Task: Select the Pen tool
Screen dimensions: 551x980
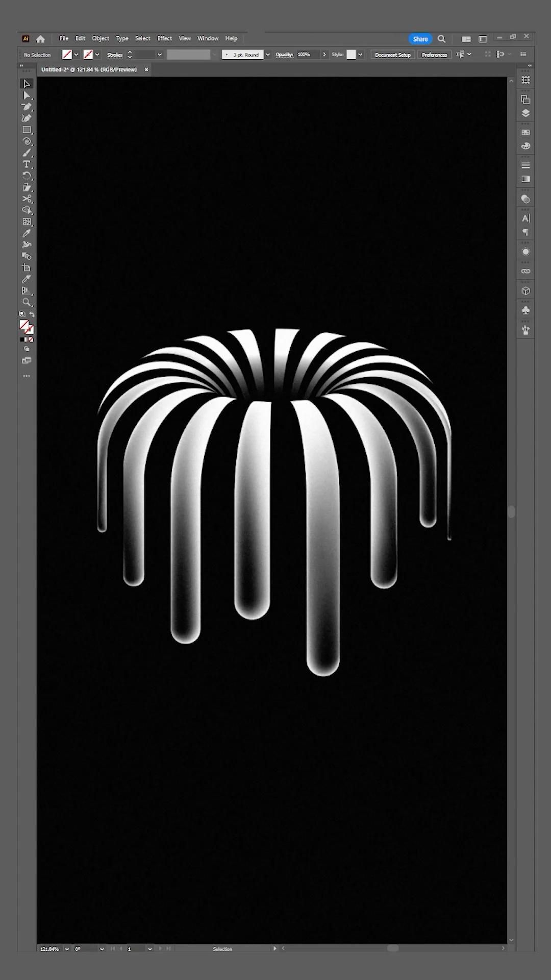Action: coord(27,107)
